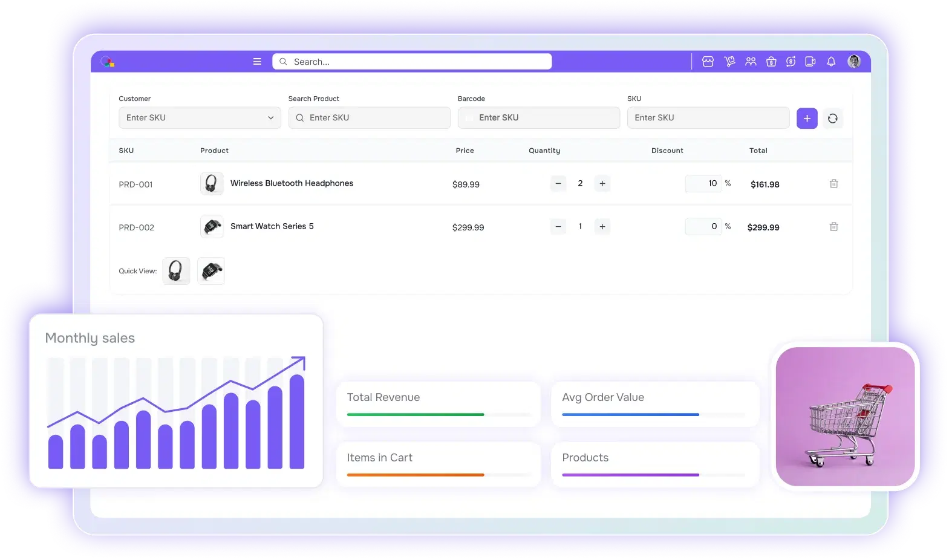
Task: Open the customers people icon
Action: click(751, 62)
